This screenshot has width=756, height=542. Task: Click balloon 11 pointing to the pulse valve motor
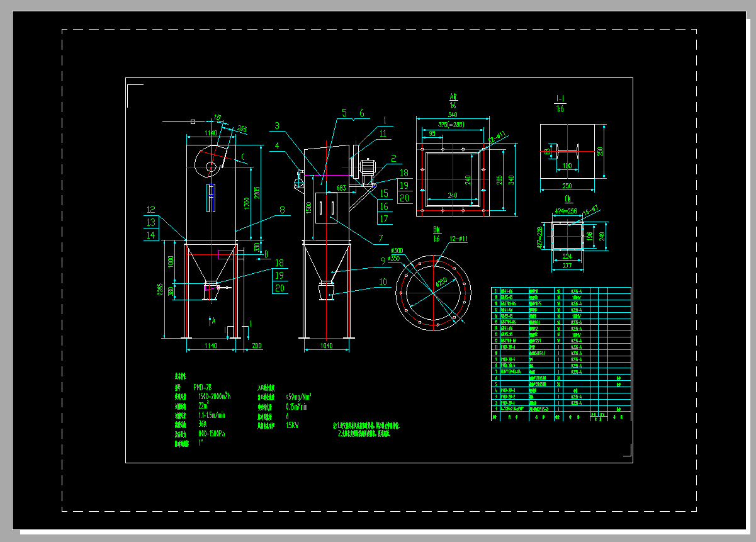click(383, 133)
